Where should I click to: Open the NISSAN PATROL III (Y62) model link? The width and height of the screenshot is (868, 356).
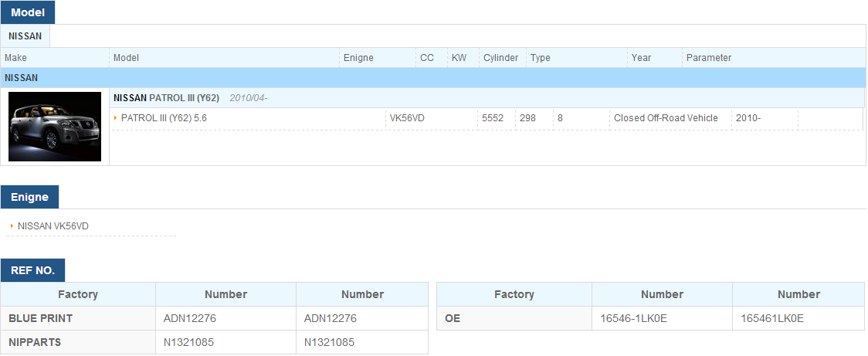pos(166,98)
